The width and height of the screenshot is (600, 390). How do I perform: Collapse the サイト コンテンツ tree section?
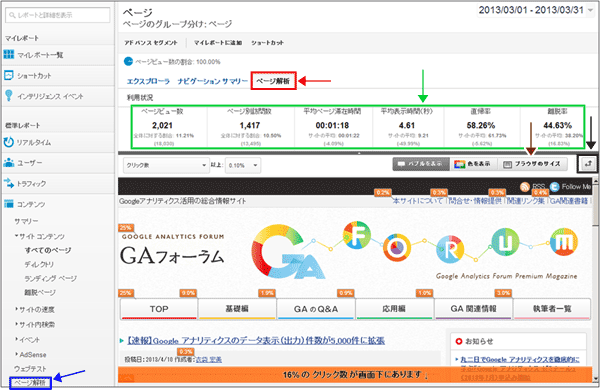tap(17, 236)
